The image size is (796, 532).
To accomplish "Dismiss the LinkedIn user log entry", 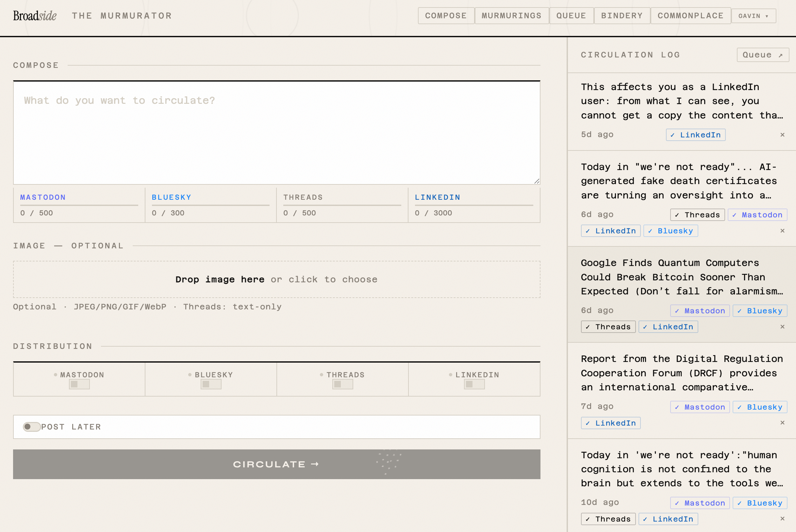I will pos(782,135).
